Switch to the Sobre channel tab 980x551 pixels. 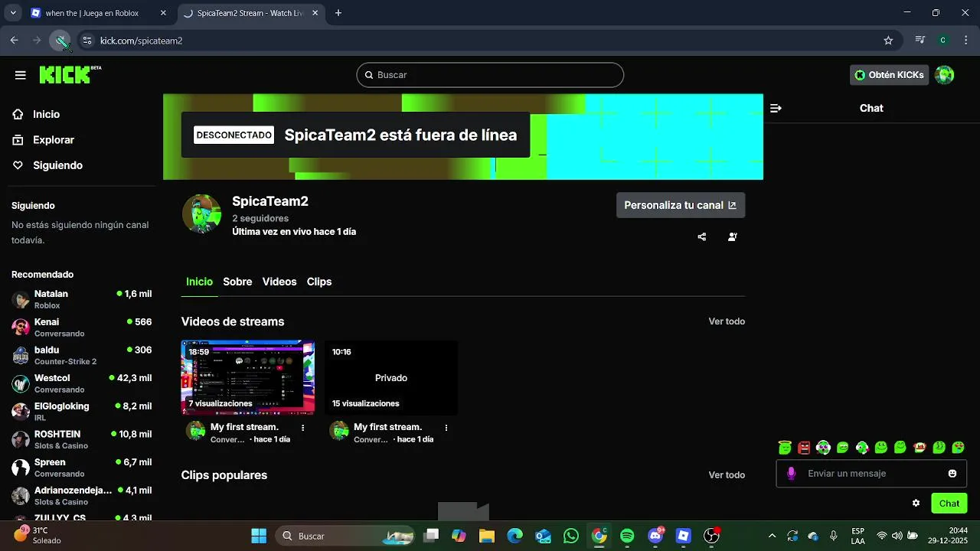[x=237, y=282]
